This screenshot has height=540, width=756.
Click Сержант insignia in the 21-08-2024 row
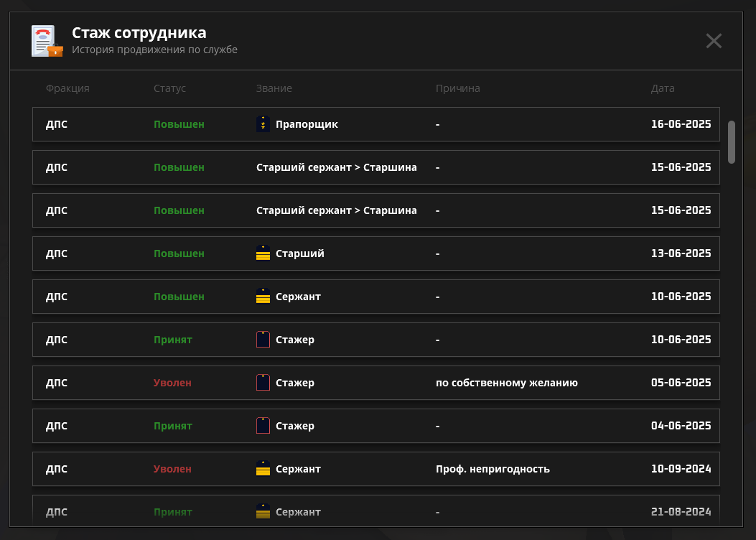(x=263, y=512)
